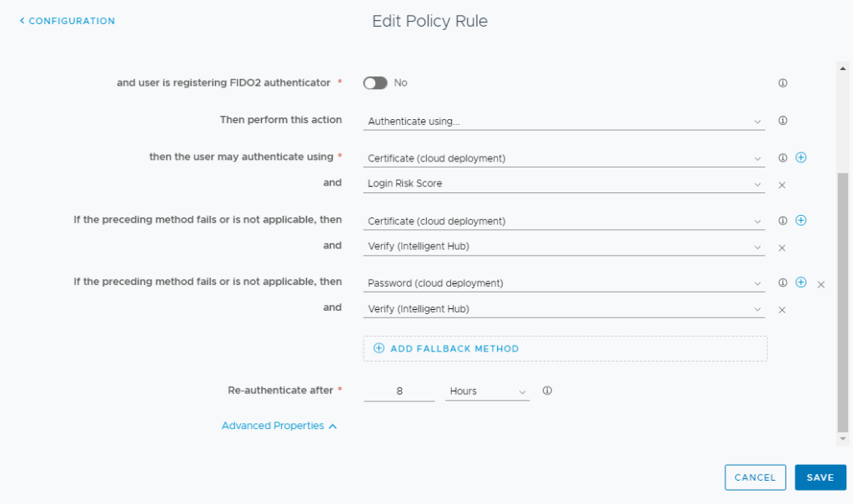Click plus icon on first authentication method row
This screenshot has height=504, width=853.
point(800,157)
